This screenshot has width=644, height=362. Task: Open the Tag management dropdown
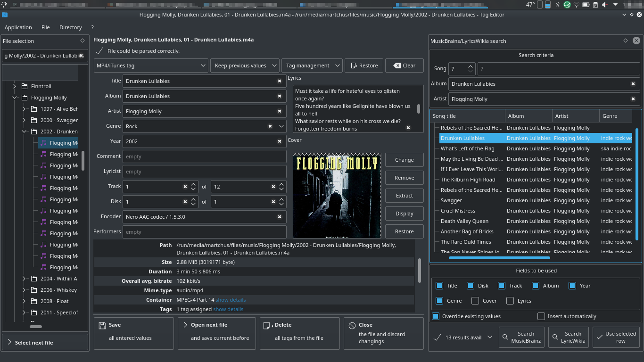(x=312, y=66)
